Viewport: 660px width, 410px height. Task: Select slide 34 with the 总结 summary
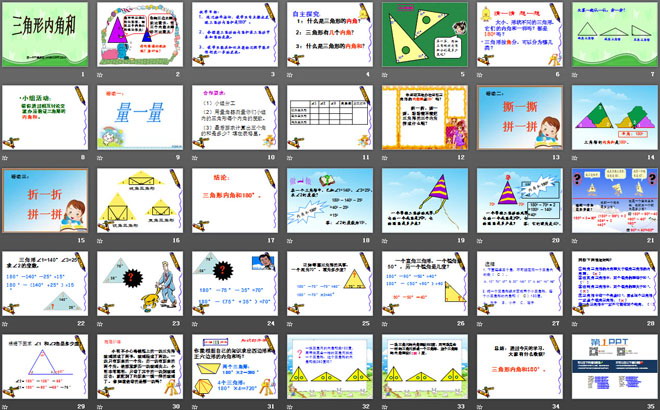(517, 366)
